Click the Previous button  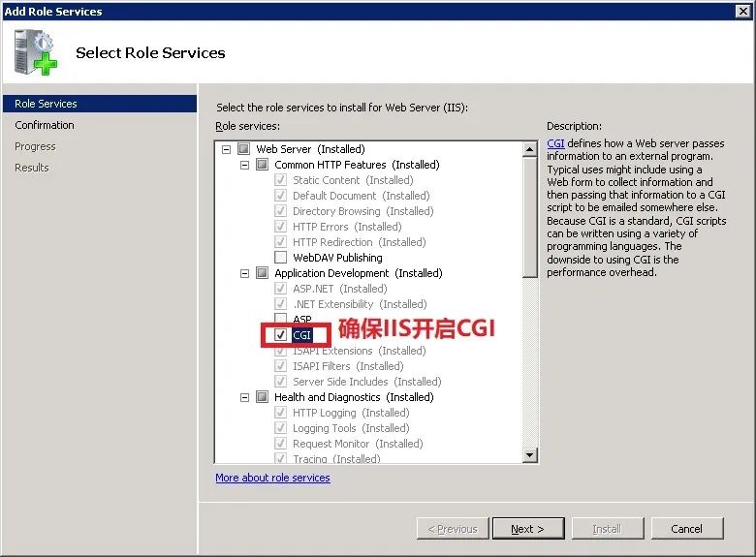453,529
